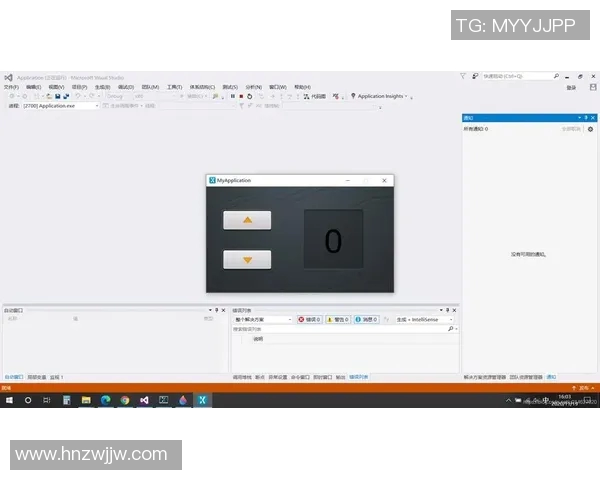Open the 项目(P) menu
This screenshot has width=600, height=480.
79,87
